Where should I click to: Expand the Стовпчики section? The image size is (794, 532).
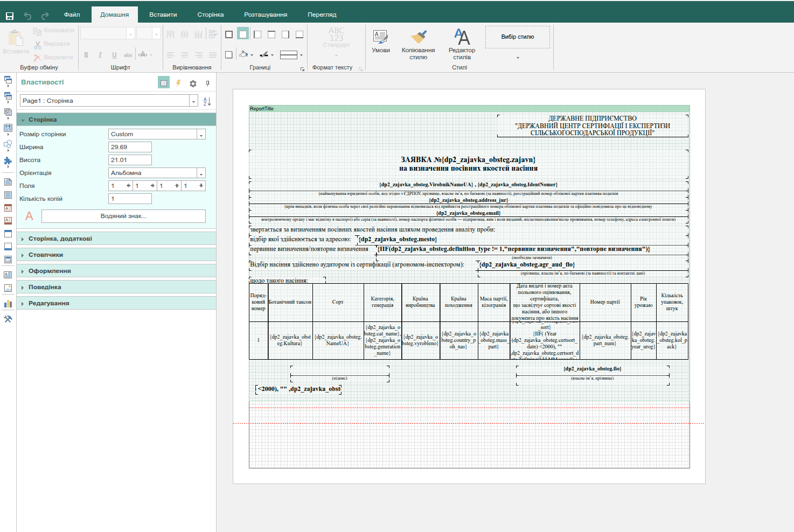tap(116, 255)
